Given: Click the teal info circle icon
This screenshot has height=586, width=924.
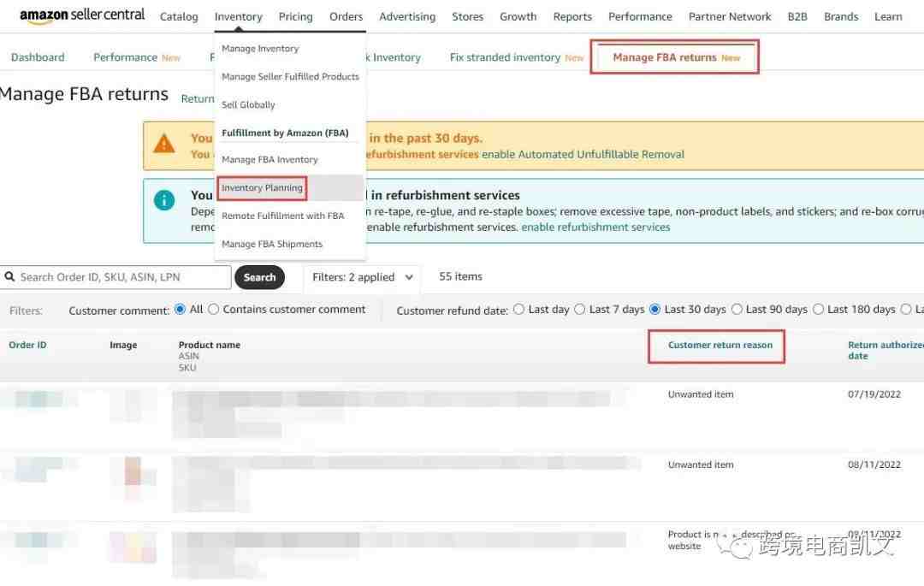Looking at the screenshot, I should [x=163, y=200].
